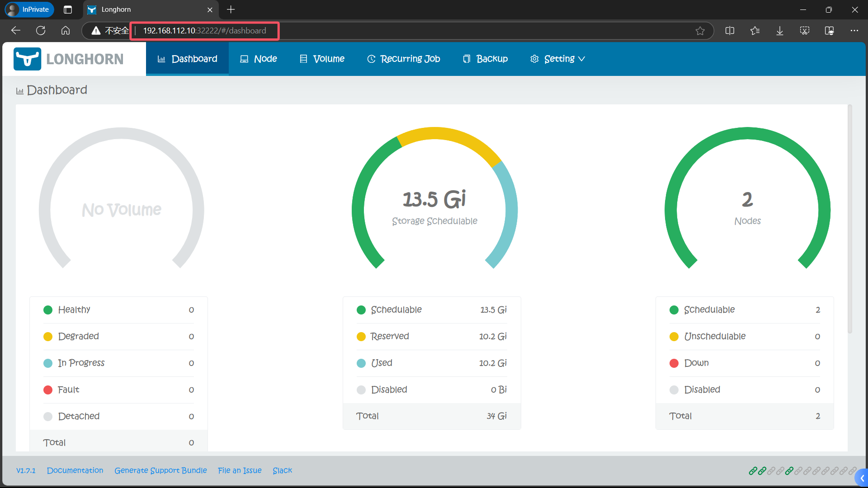
Task: Click the Degraded volume status row
Action: pyautogui.click(x=118, y=337)
